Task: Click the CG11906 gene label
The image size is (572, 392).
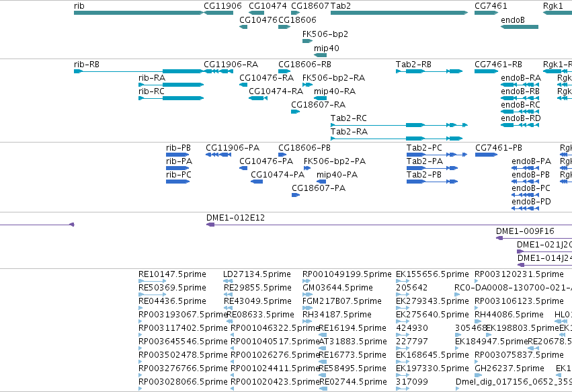Action: [222, 6]
